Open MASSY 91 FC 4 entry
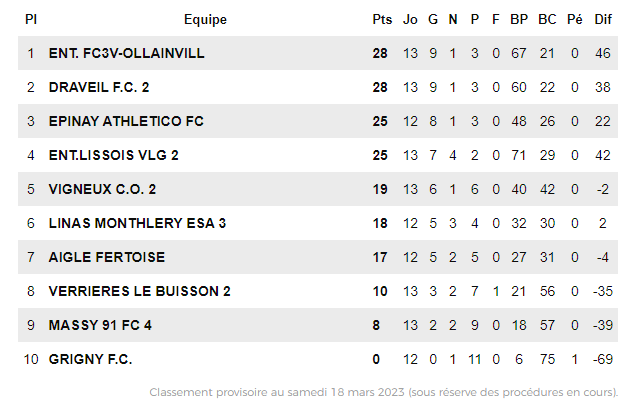The width and height of the screenshot is (644, 420). 100,326
